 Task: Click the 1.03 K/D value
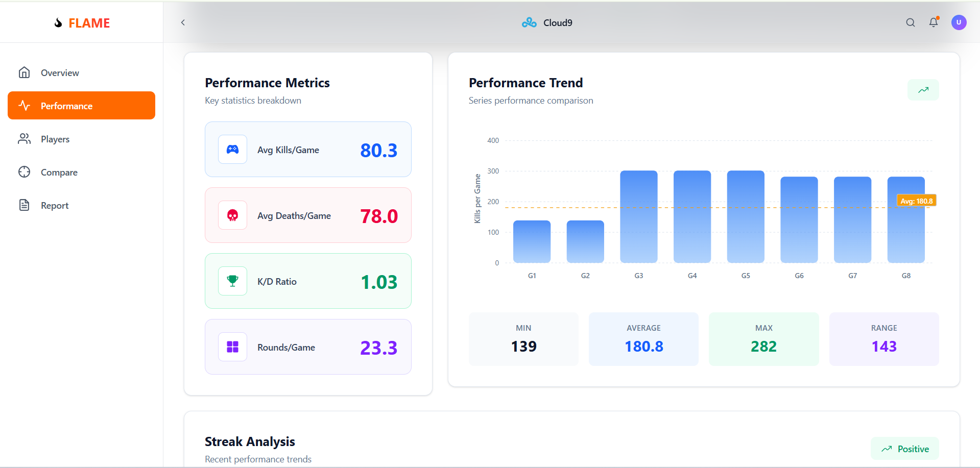click(378, 282)
